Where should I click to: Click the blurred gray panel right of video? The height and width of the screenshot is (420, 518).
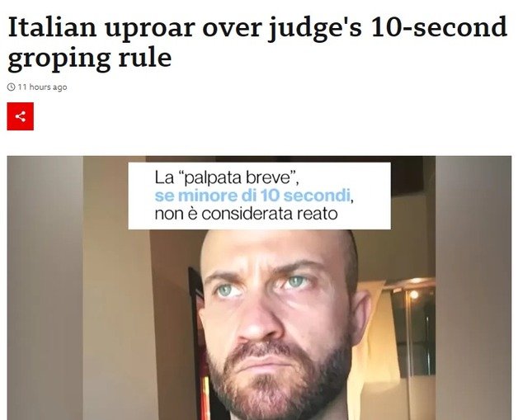pos(473,288)
